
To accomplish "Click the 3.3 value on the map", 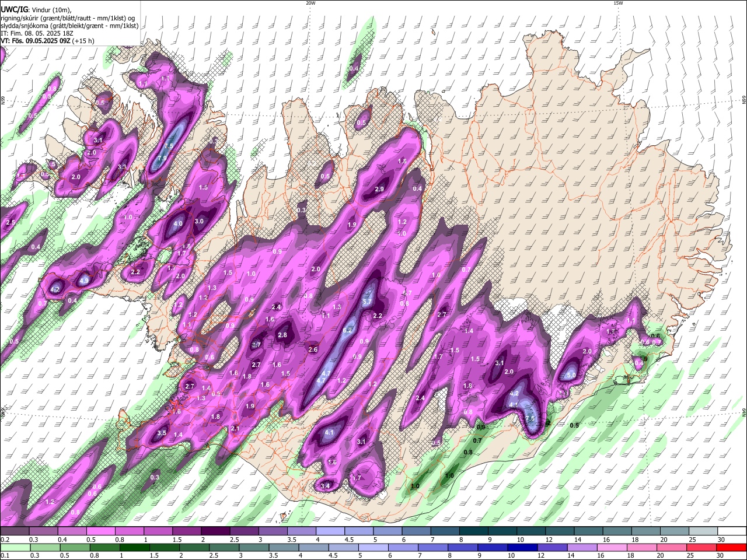I will click(x=122, y=167).
